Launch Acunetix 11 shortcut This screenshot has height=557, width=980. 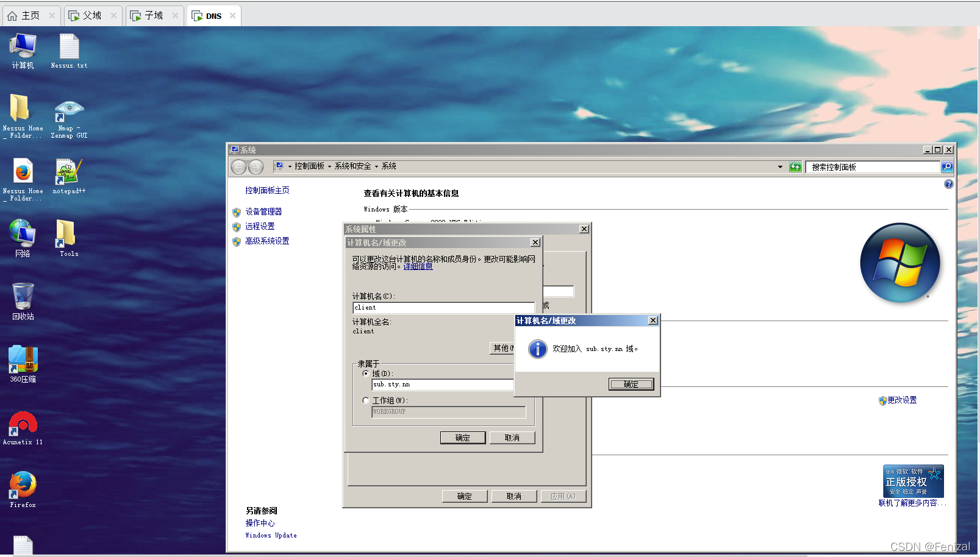click(x=23, y=427)
